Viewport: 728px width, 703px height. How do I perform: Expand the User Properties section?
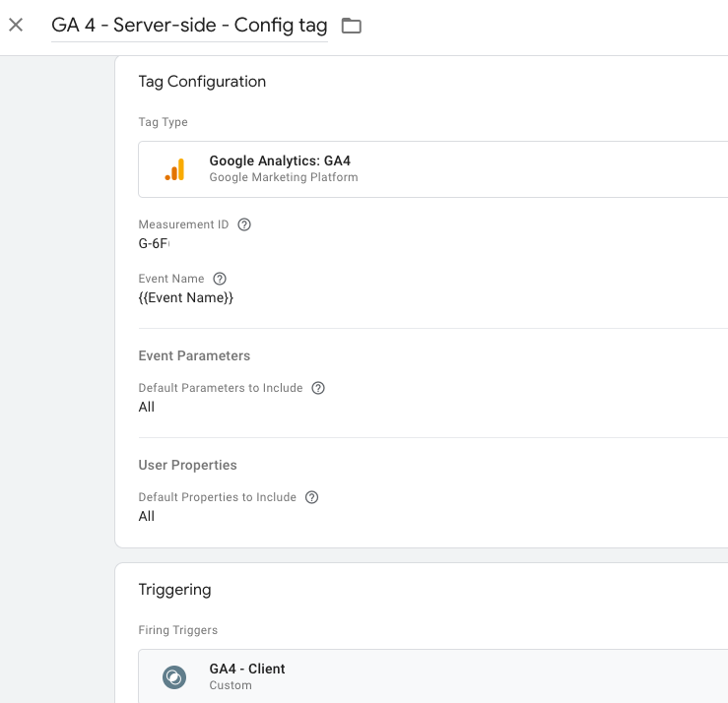point(187,465)
